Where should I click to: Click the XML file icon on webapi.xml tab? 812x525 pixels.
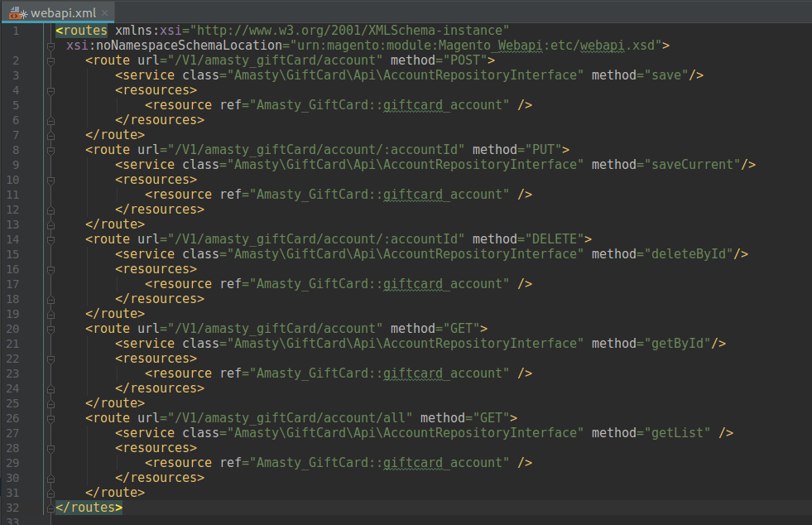click(16, 12)
